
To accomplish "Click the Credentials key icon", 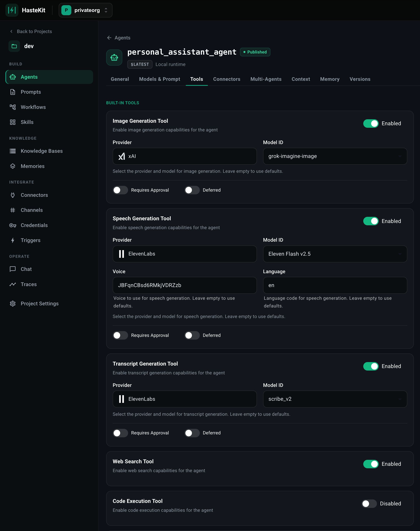I will (x=13, y=225).
